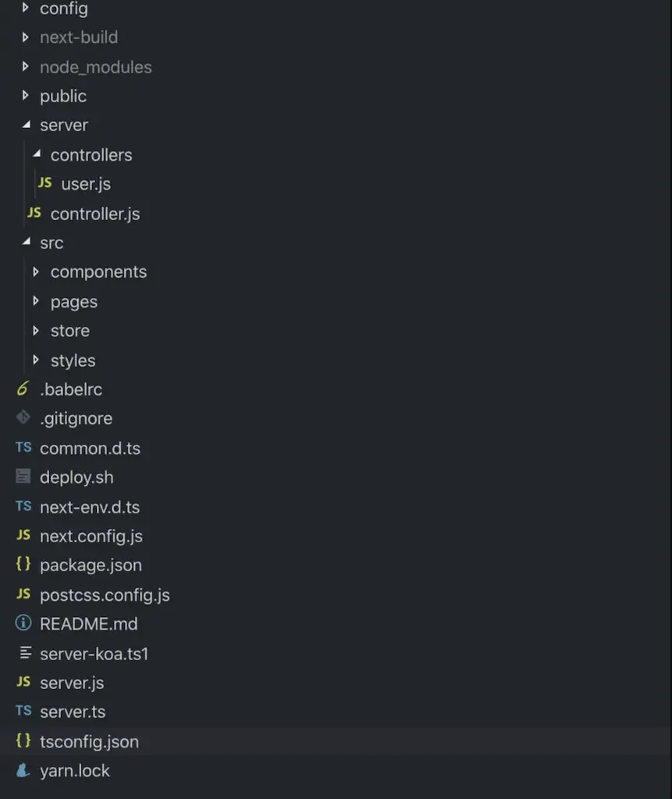Open the server.ts file
This screenshot has width=672, height=799.
point(73,712)
